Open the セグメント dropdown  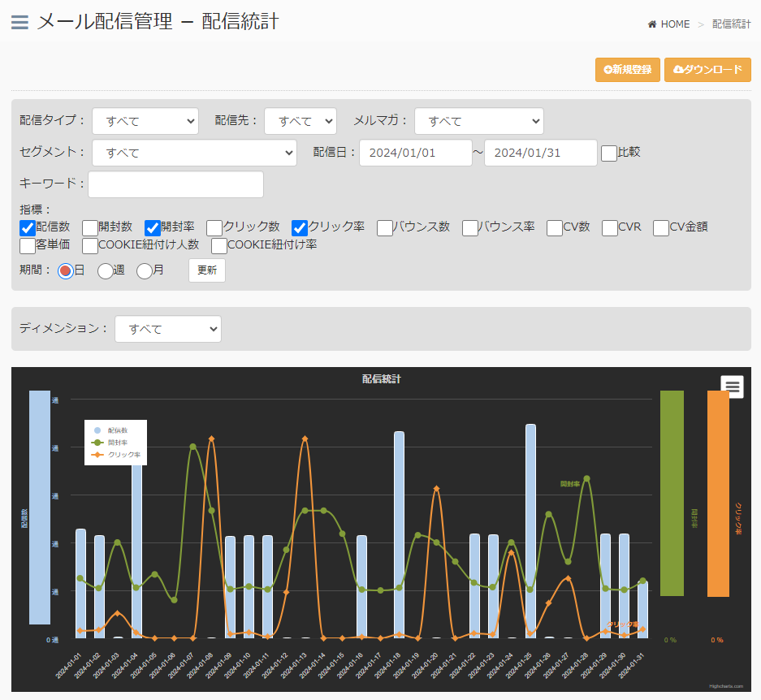194,153
